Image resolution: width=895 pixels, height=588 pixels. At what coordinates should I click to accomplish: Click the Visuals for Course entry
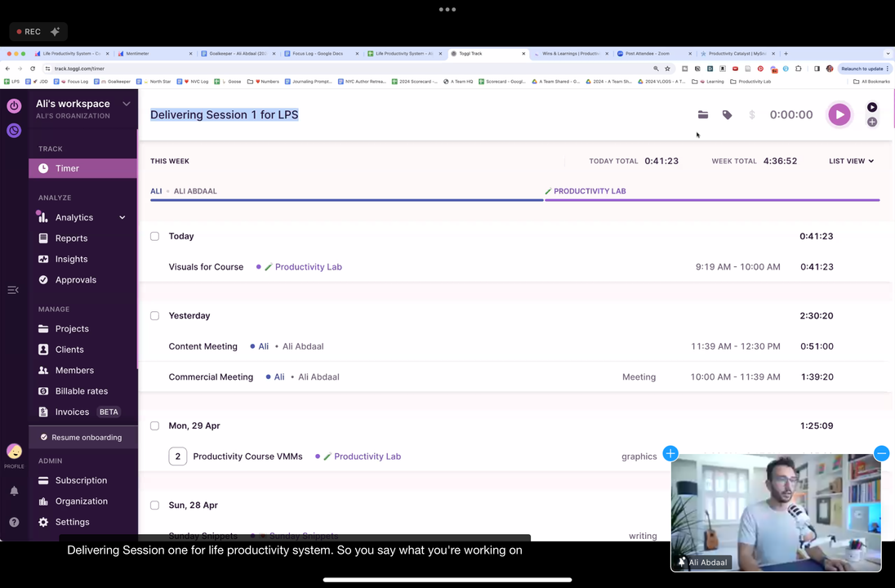(206, 266)
